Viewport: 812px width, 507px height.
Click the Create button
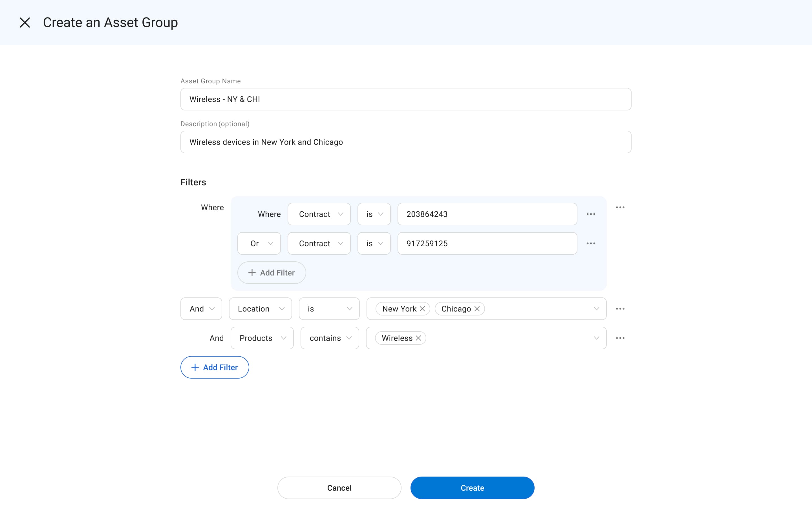472,488
